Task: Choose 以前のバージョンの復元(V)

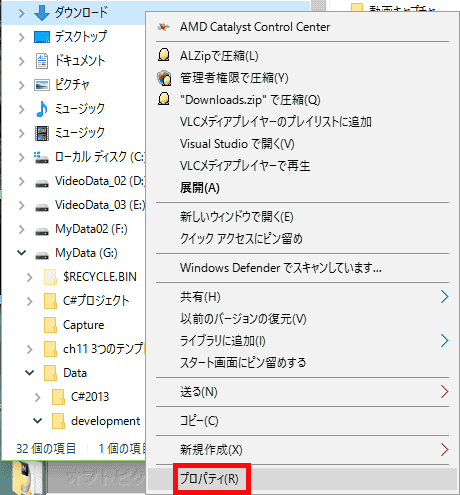Action: pos(302,319)
